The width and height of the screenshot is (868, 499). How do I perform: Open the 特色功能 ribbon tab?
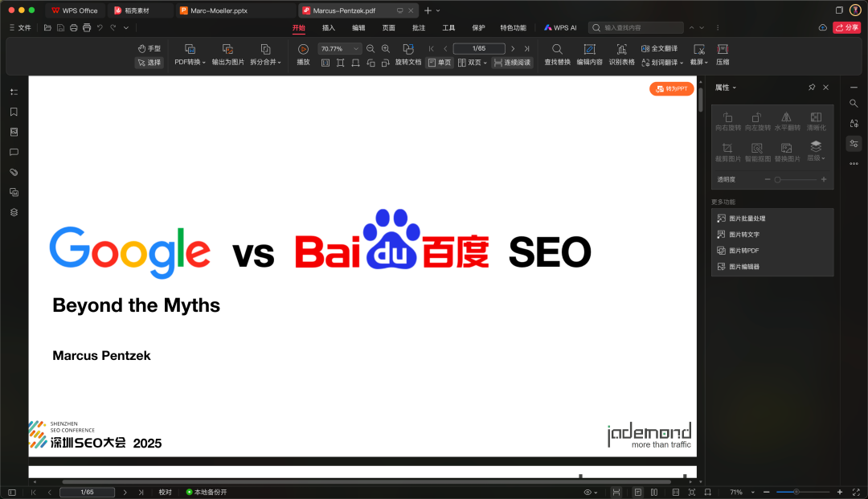513,27
